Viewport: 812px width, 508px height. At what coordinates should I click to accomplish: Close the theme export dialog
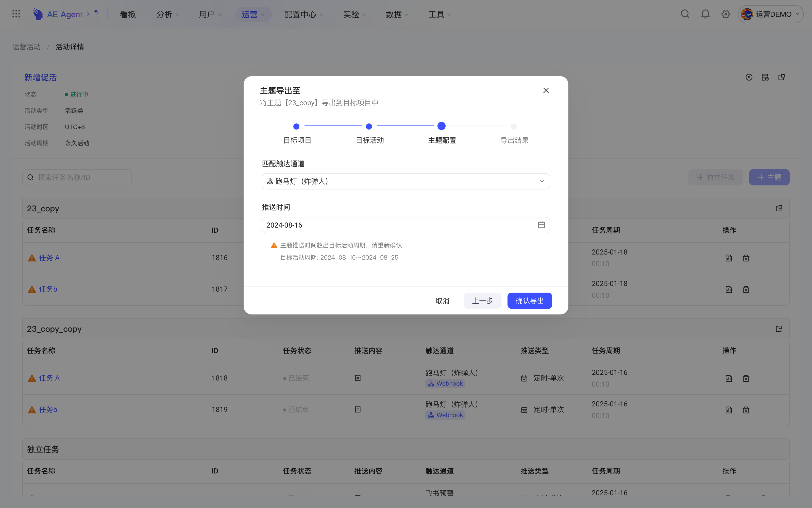click(x=546, y=90)
